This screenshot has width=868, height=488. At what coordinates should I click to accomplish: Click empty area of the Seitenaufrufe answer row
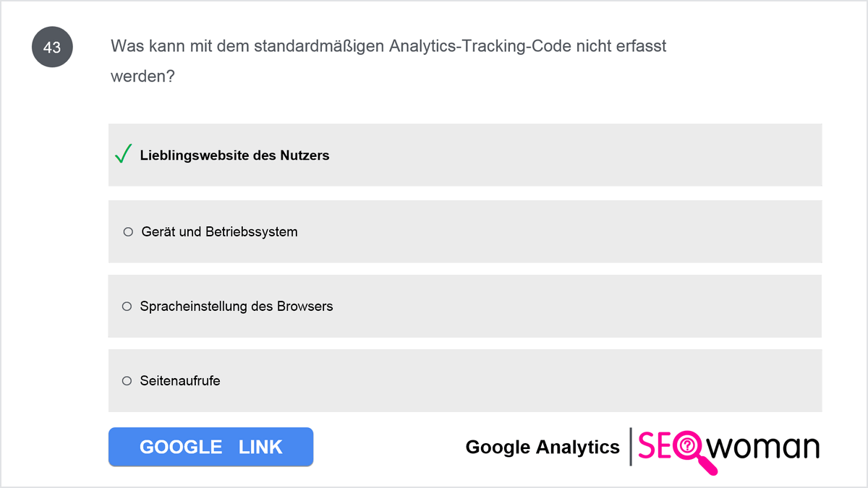click(x=521, y=380)
